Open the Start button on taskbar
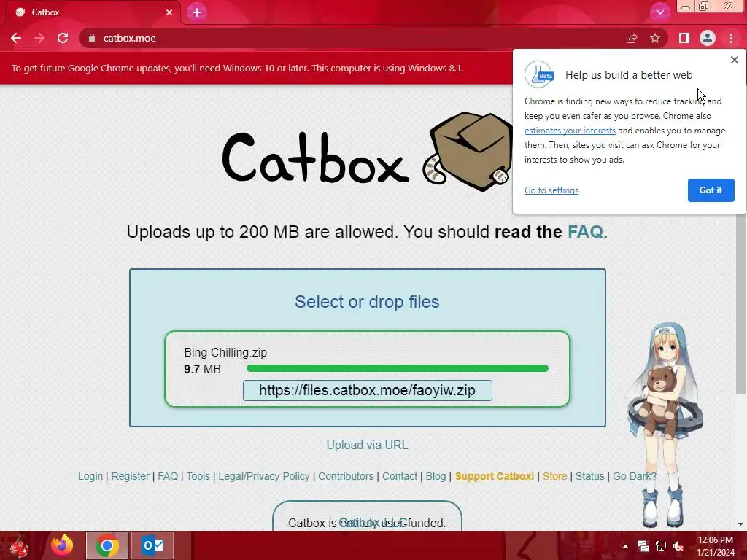 pos(19,545)
